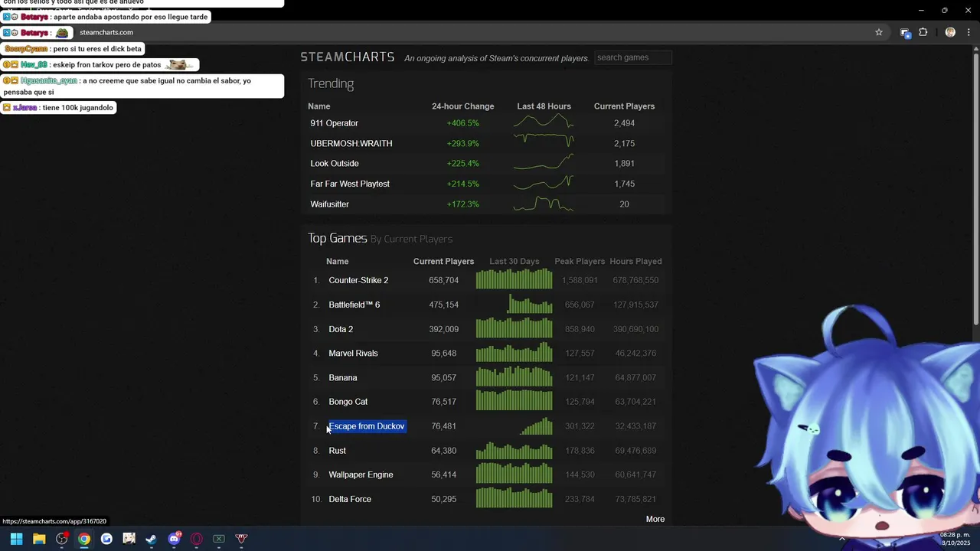Open Far Far West Playtest link
Screen dimensions: 980x551
click(x=350, y=184)
